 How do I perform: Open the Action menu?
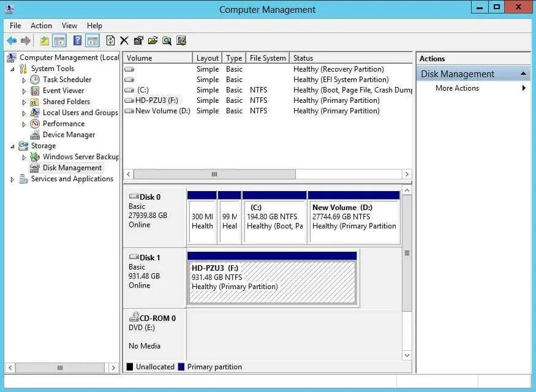click(x=41, y=25)
